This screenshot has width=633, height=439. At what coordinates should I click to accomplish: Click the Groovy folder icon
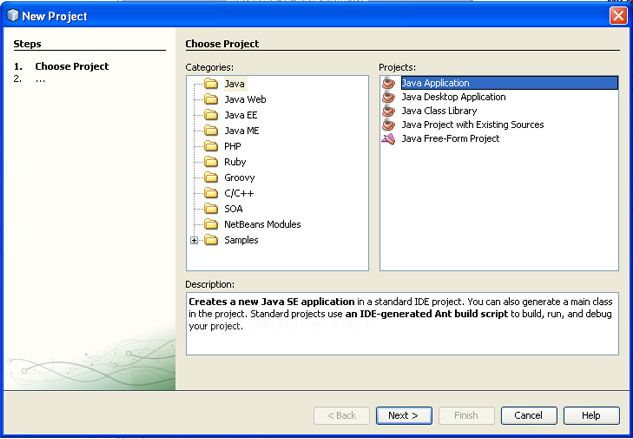pos(211,177)
